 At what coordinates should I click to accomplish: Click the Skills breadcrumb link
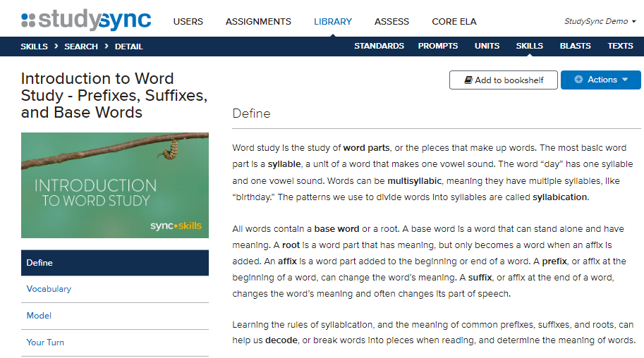[x=35, y=47]
